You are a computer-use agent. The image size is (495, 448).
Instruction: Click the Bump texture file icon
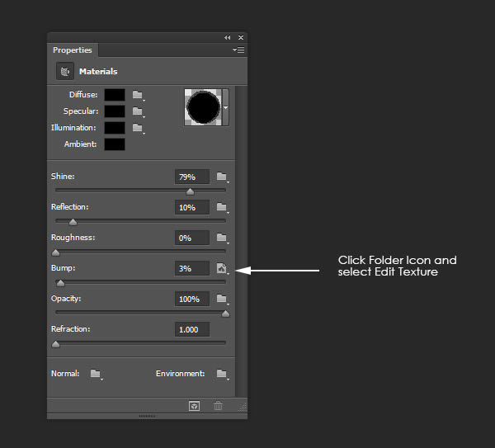(x=222, y=269)
